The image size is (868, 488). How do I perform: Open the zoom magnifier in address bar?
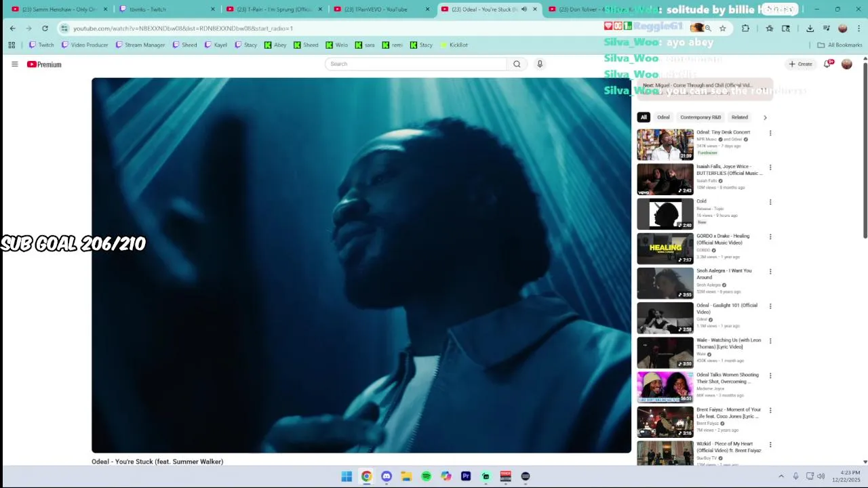coord(708,28)
